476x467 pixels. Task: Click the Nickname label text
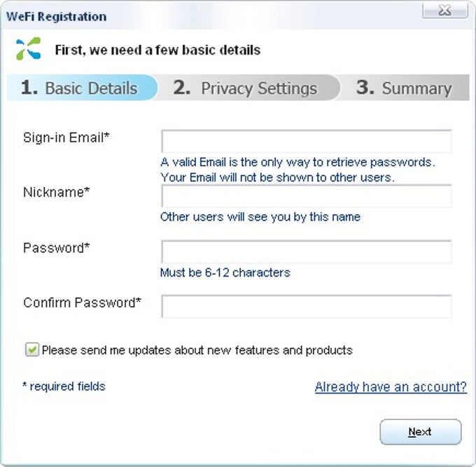pyautogui.click(x=57, y=193)
